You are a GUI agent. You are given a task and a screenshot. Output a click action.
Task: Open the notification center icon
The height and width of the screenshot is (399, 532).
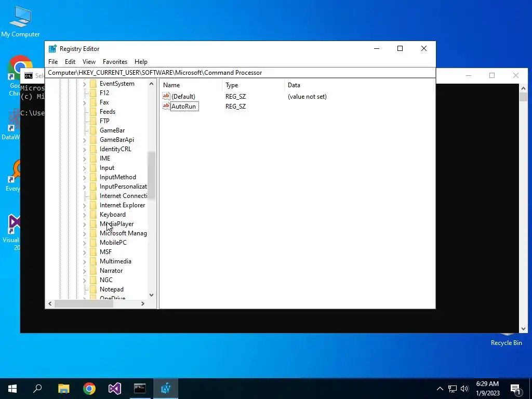(x=516, y=389)
